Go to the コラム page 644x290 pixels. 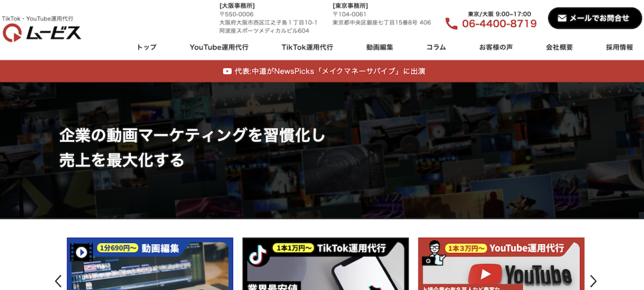click(436, 47)
